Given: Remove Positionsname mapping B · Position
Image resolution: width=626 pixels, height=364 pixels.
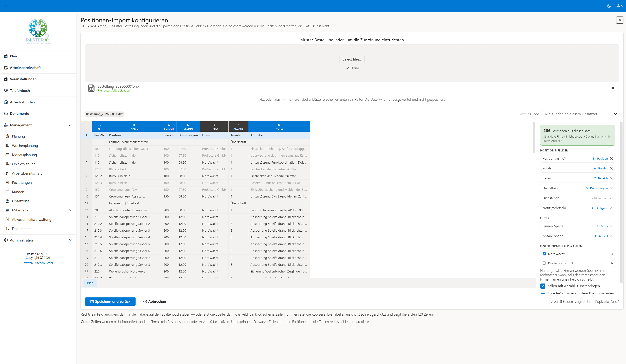Looking at the screenshot, I should click(611, 158).
